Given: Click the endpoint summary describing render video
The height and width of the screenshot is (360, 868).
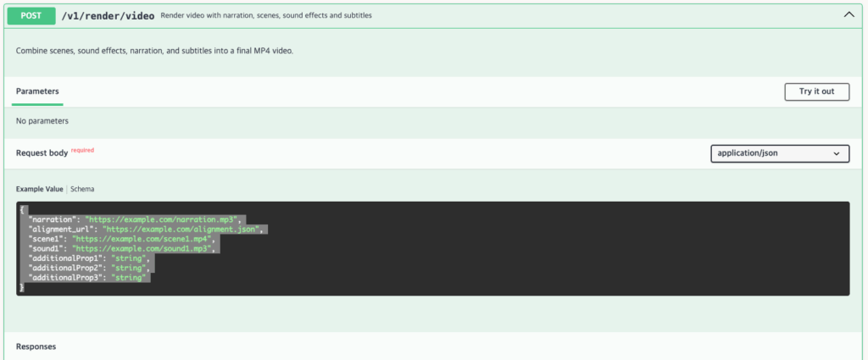Looking at the screenshot, I should pyautogui.click(x=266, y=16).
